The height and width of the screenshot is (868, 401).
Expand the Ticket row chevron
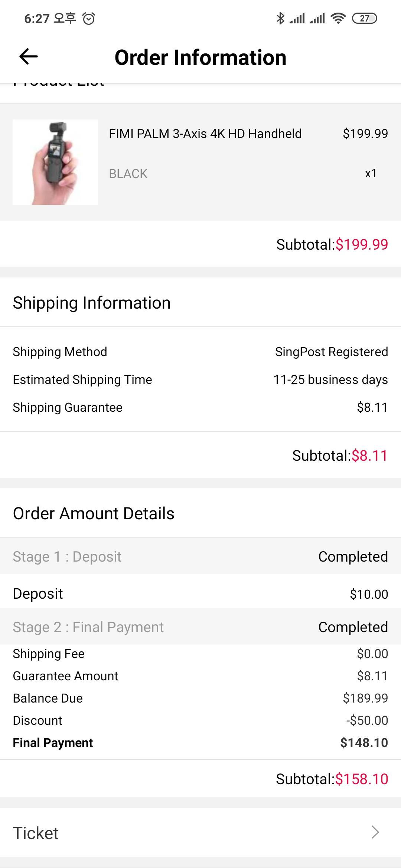[x=375, y=832]
